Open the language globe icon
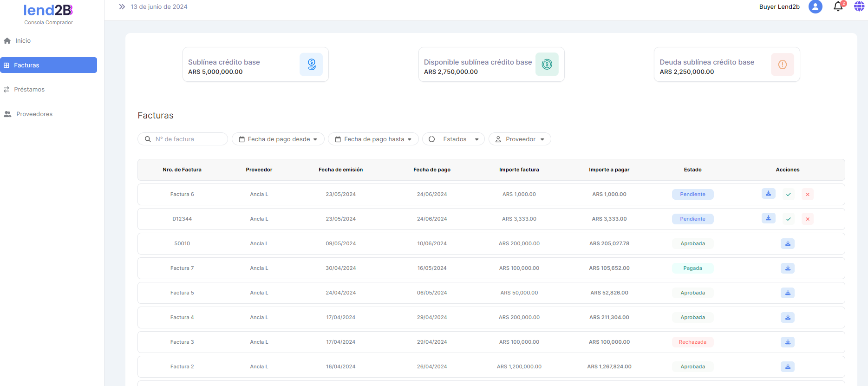The width and height of the screenshot is (868, 386). [859, 7]
